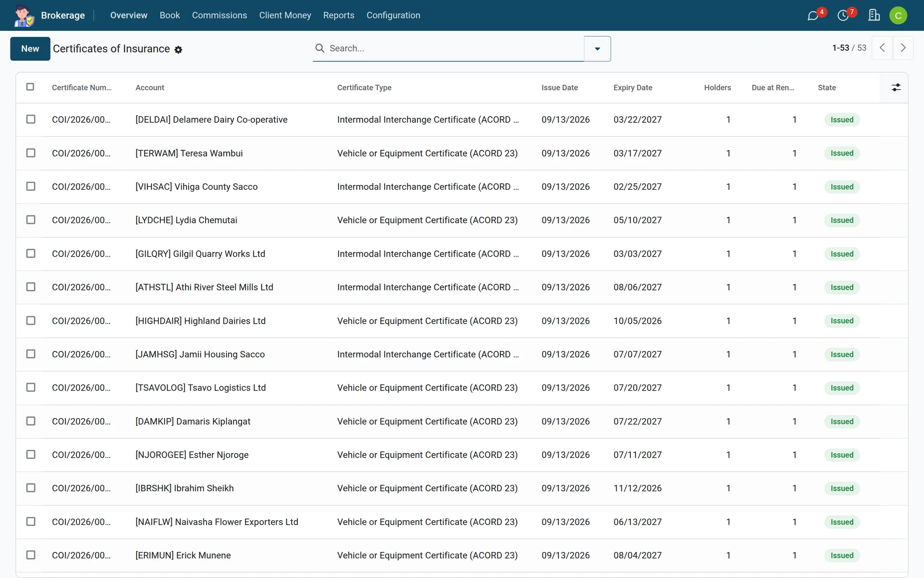Click expiry date 07/22/2027 for Damaris Kiplangat
Screen dimensions: 924x578
pyautogui.click(x=637, y=421)
